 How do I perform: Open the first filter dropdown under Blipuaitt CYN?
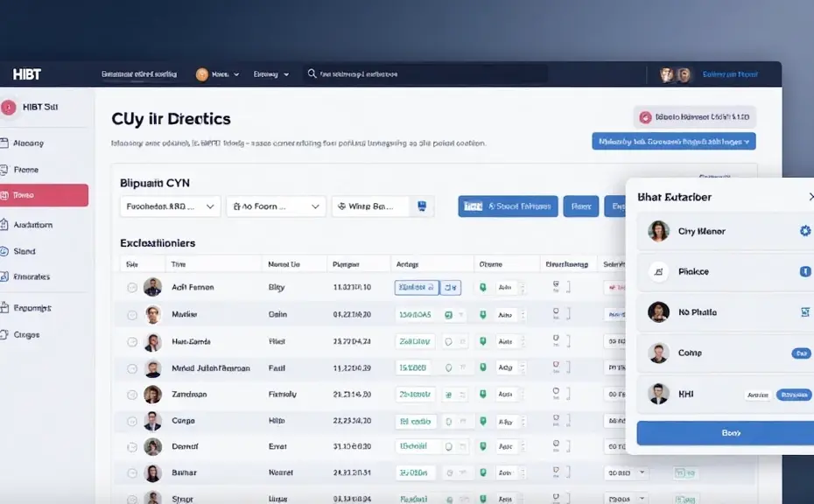click(169, 206)
